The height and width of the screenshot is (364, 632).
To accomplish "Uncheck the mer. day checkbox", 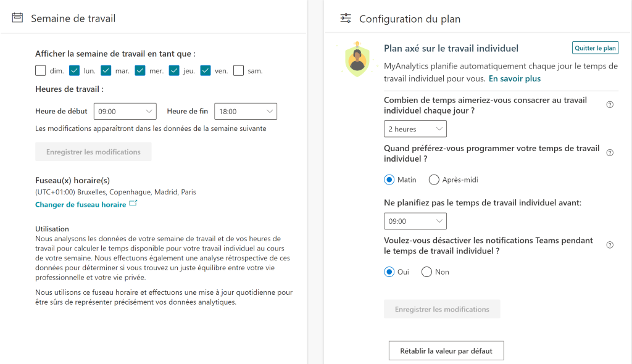I will [x=140, y=70].
